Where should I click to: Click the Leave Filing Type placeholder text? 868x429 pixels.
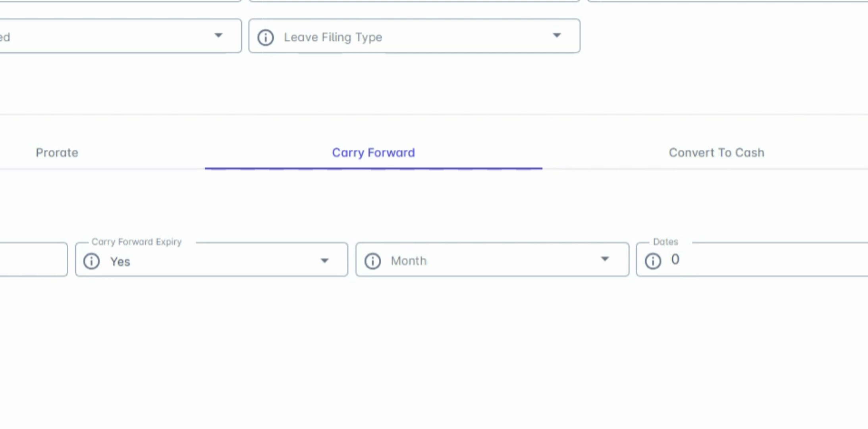pyautogui.click(x=333, y=37)
